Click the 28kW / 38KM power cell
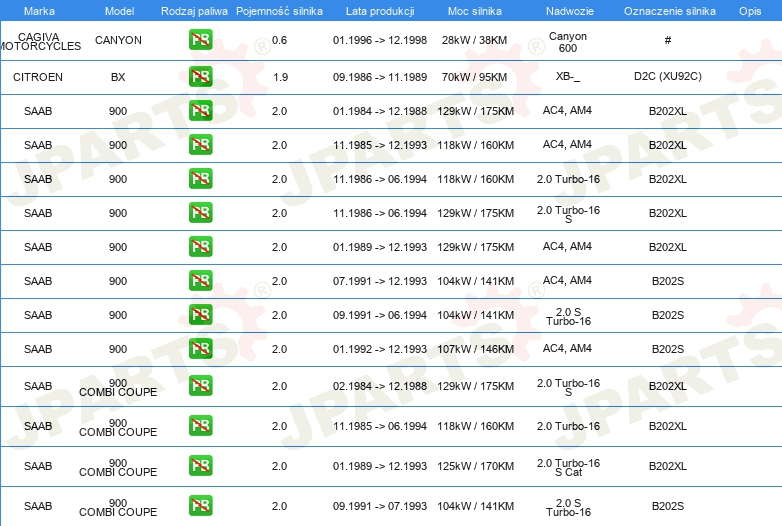782x526 pixels. click(x=475, y=41)
